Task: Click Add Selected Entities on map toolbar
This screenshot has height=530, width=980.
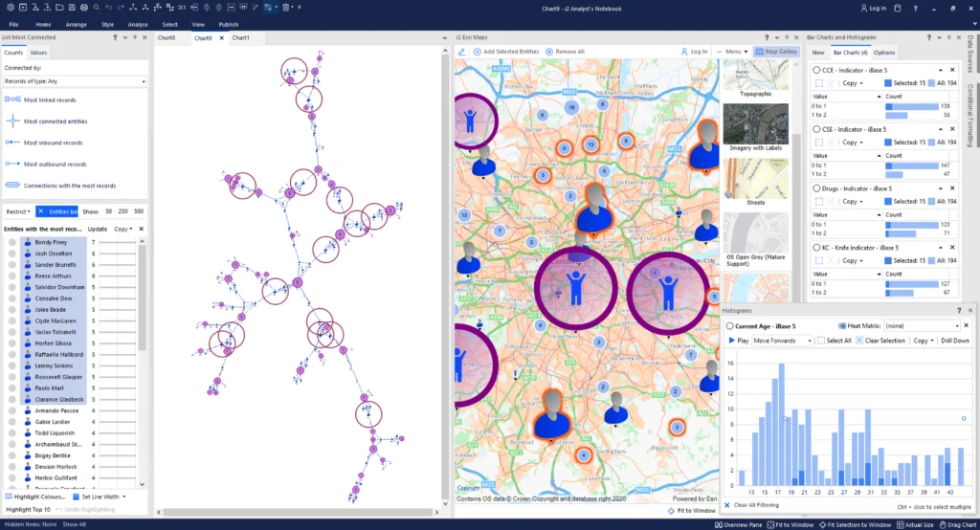Action: [510, 51]
